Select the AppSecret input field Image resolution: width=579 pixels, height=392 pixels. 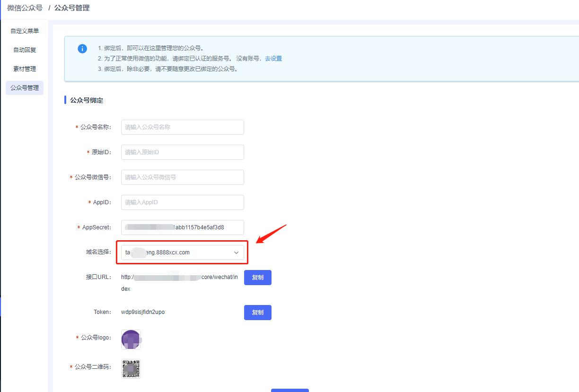pos(183,227)
